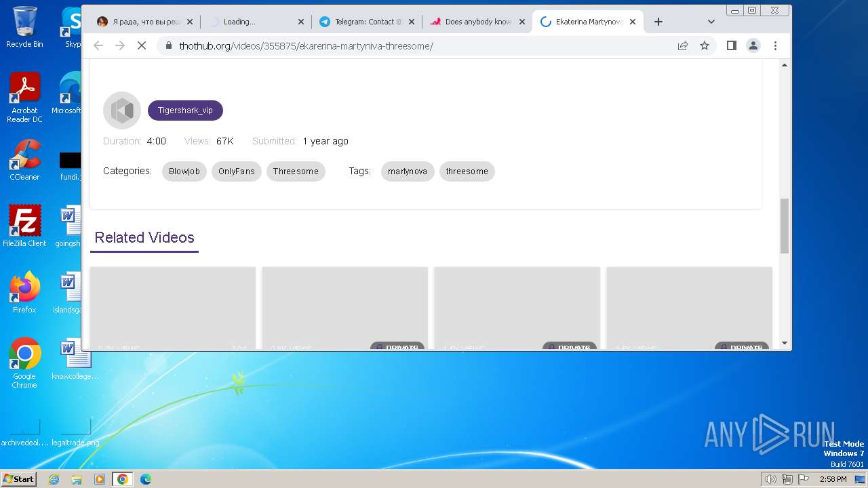Click the page scrollbar thumb

(x=785, y=226)
